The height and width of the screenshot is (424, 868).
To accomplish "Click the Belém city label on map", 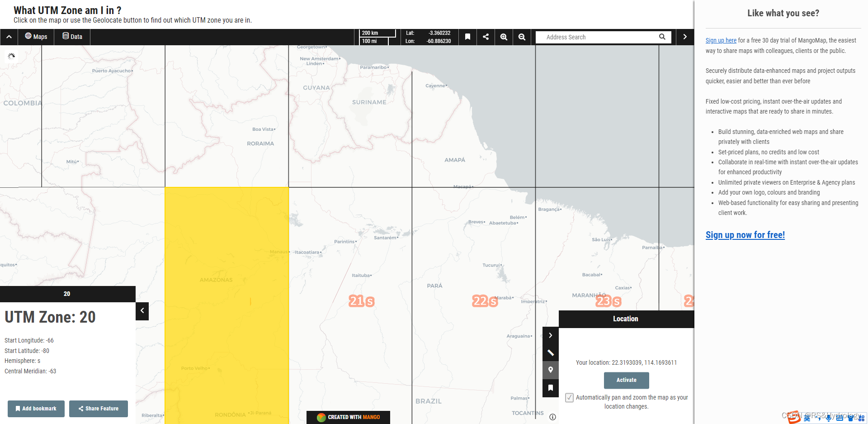I will [517, 217].
